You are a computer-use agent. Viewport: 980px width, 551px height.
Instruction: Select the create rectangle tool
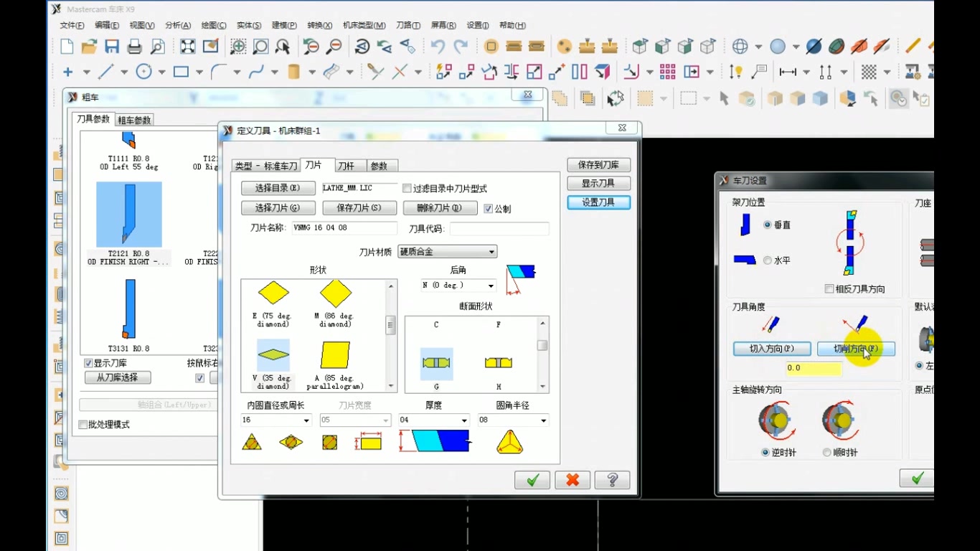(x=181, y=72)
